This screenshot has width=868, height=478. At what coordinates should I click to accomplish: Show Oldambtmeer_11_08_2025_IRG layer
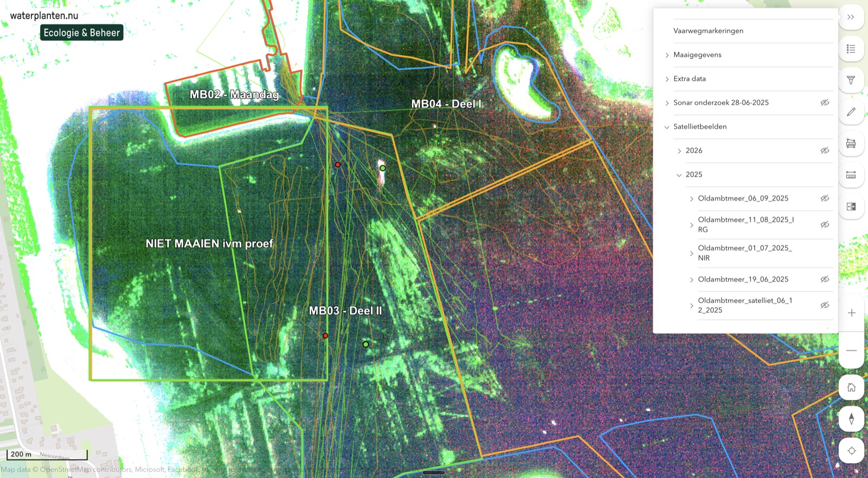tap(825, 225)
